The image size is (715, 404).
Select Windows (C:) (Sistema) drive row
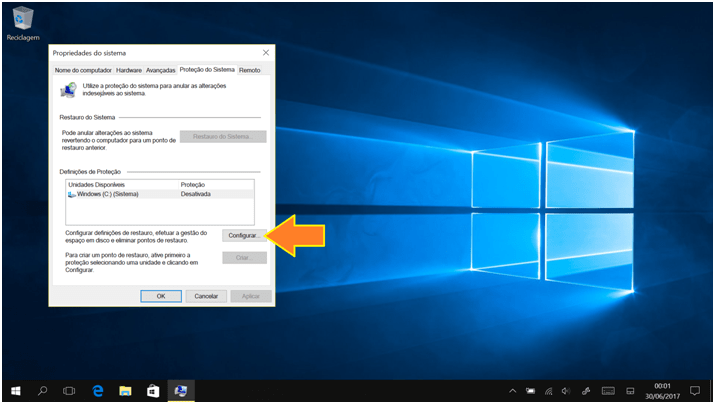[110, 194]
